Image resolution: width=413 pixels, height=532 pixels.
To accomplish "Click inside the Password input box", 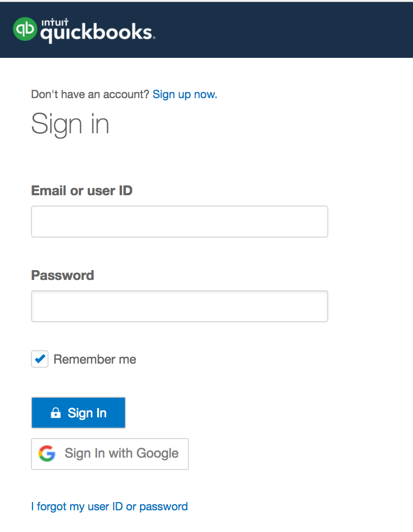I will (x=180, y=306).
